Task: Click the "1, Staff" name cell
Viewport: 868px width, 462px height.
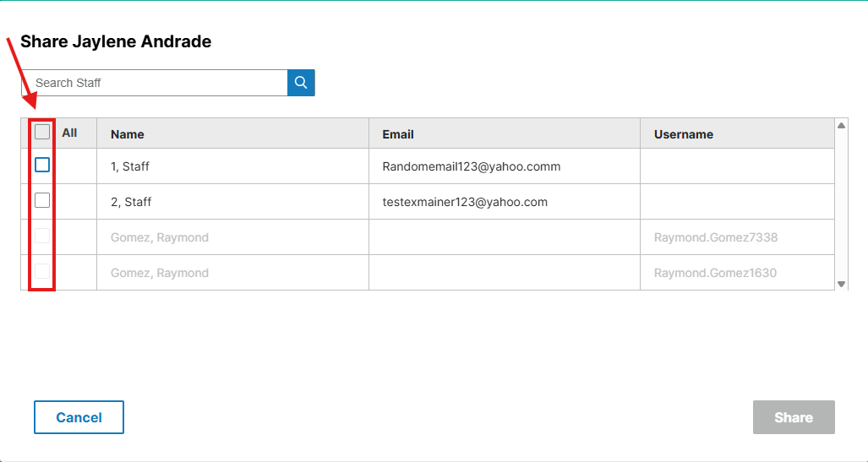Action: pos(130,166)
